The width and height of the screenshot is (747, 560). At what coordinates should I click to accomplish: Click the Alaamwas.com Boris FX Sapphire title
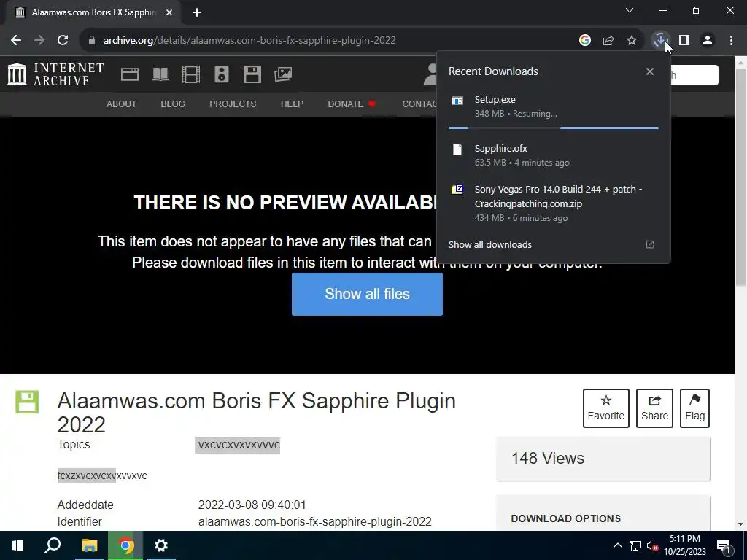click(256, 413)
